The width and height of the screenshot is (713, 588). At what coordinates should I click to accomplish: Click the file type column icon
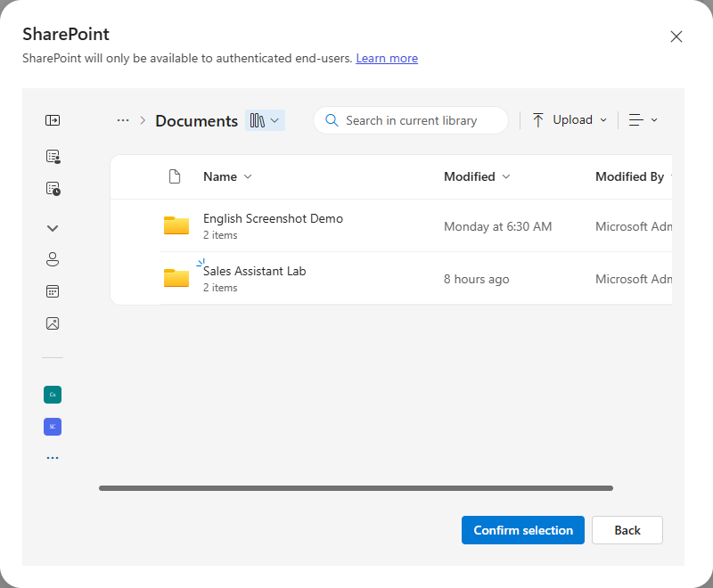pos(175,176)
